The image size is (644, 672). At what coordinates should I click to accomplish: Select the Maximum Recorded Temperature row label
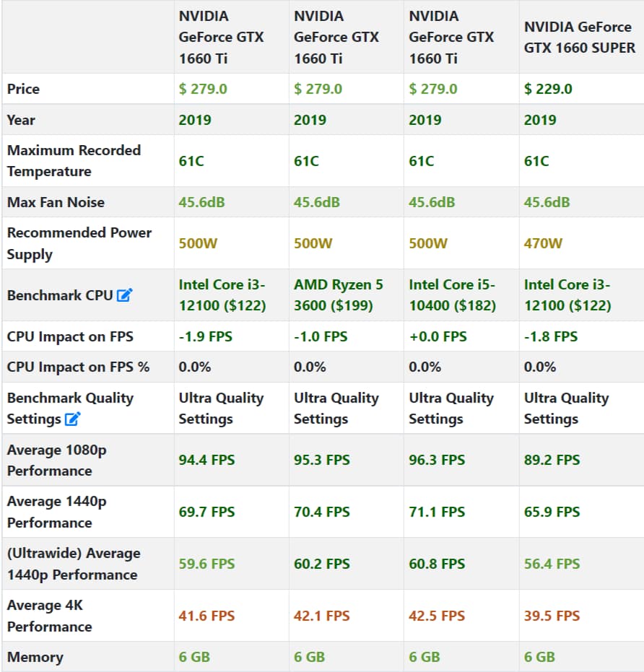pos(74,161)
